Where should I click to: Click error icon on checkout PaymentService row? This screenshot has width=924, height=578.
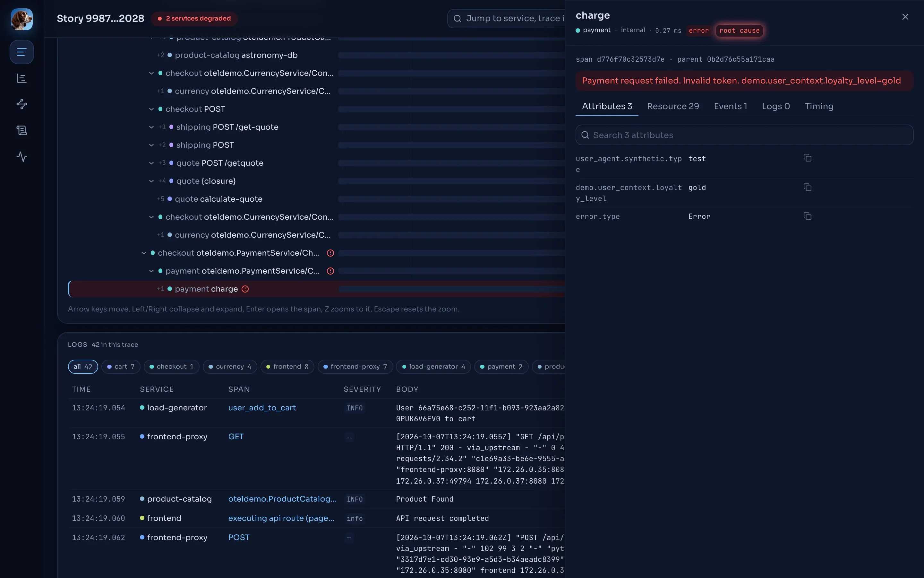330,253
